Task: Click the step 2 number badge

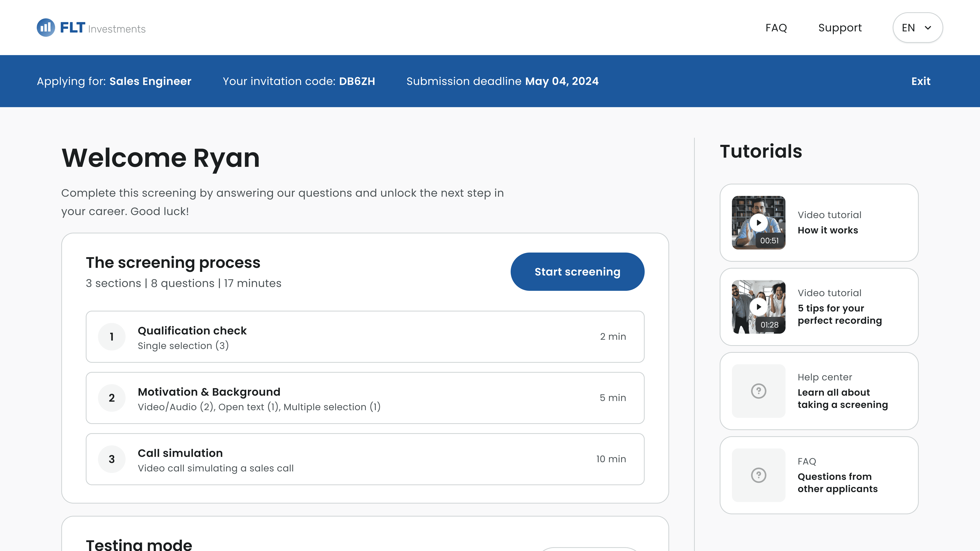Action: tap(111, 398)
